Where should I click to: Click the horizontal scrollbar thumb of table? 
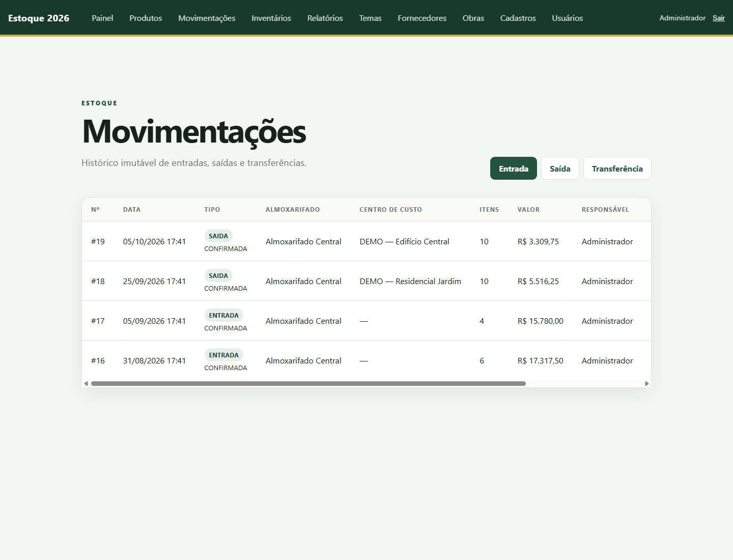(x=308, y=383)
